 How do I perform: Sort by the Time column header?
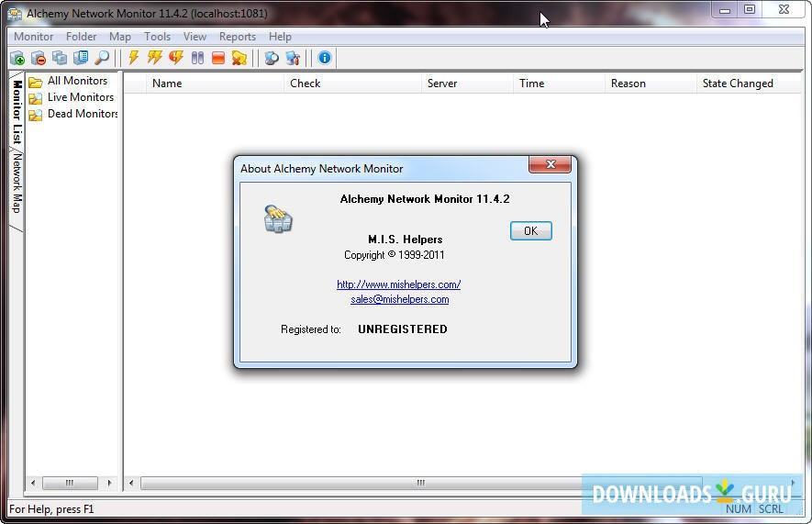[559, 84]
